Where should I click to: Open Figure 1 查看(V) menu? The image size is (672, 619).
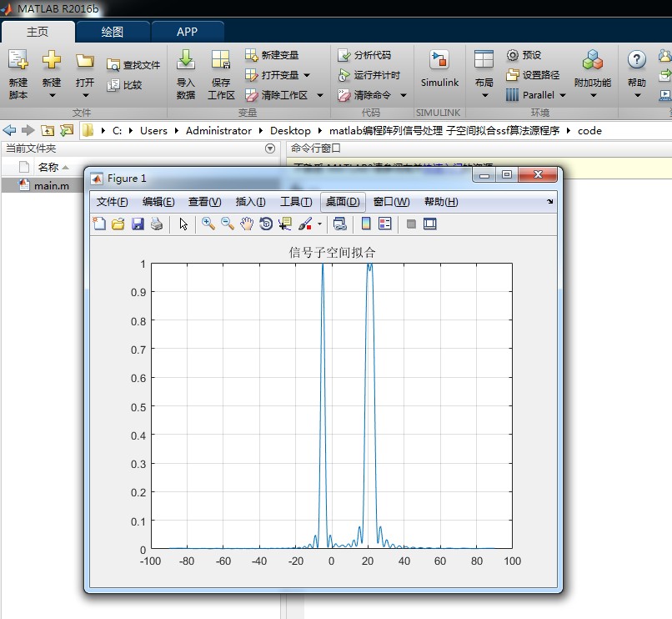204,202
